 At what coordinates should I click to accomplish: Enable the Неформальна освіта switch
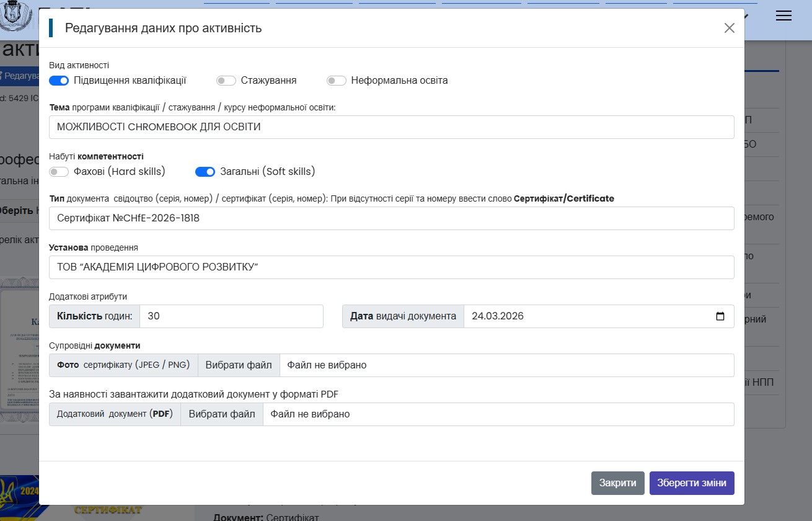[337, 81]
